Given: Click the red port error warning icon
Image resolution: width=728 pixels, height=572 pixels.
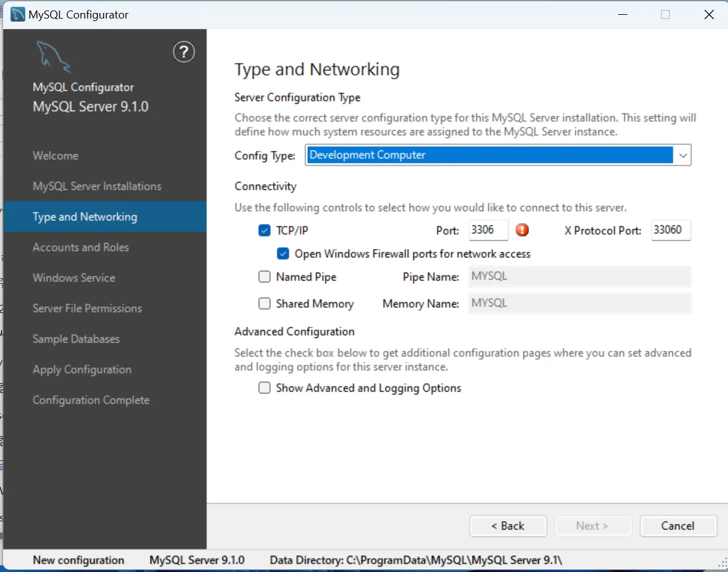Looking at the screenshot, I should [523, 230].
